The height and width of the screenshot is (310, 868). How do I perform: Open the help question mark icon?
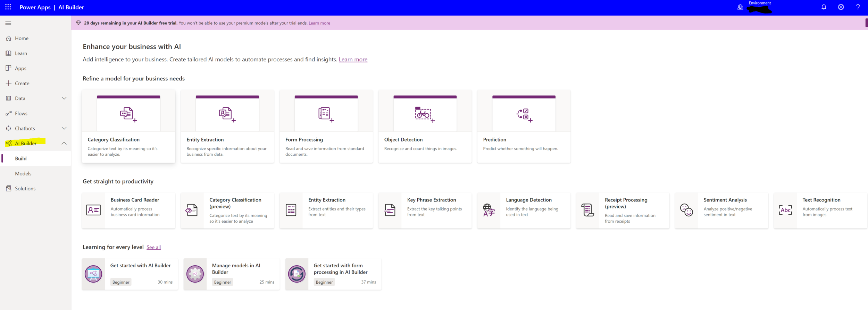click(858, 7)
